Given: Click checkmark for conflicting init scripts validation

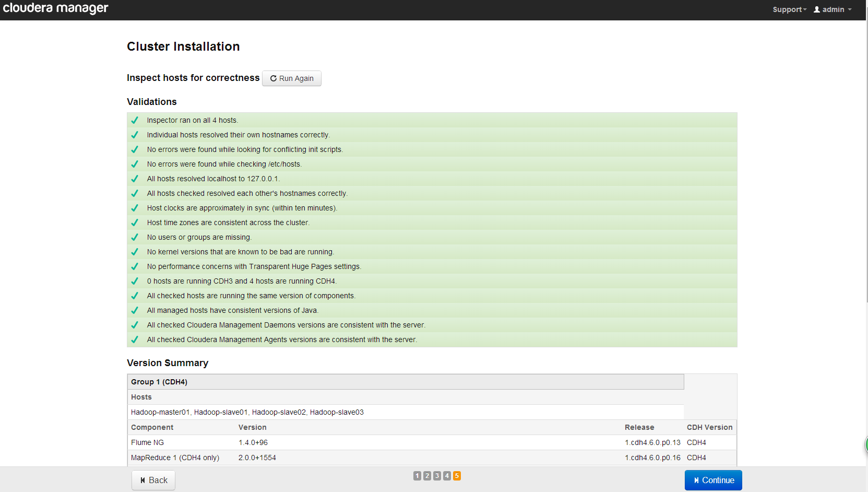Looking at the screenshot, I should click(135, 149).
